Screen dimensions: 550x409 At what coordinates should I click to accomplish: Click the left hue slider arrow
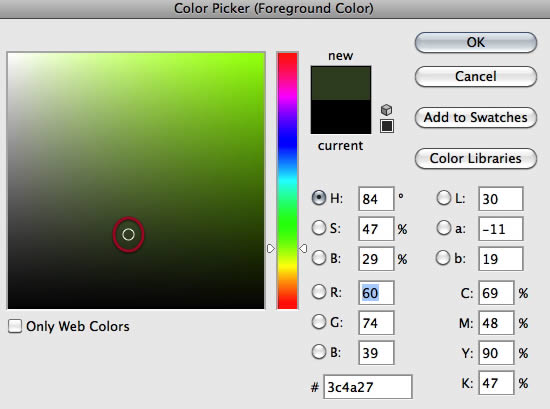coord(270,249)
